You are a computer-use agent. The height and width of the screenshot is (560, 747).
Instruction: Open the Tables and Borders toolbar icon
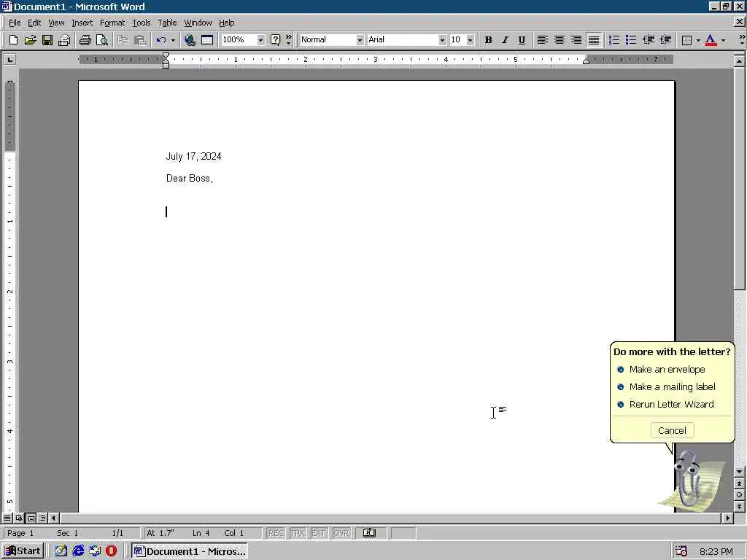click(206, 40)
